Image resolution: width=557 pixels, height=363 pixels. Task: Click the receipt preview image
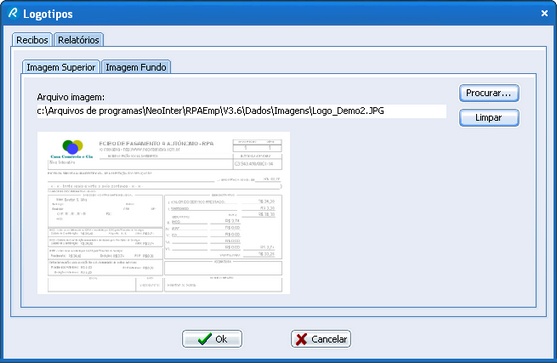pyautogui.click(x=164, y=213)
